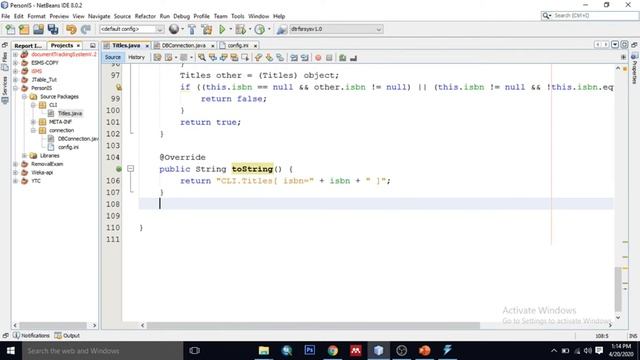Viewport: 640px width, 360px height.
Task: Open the Refactor menu
Action: point(145,16)
